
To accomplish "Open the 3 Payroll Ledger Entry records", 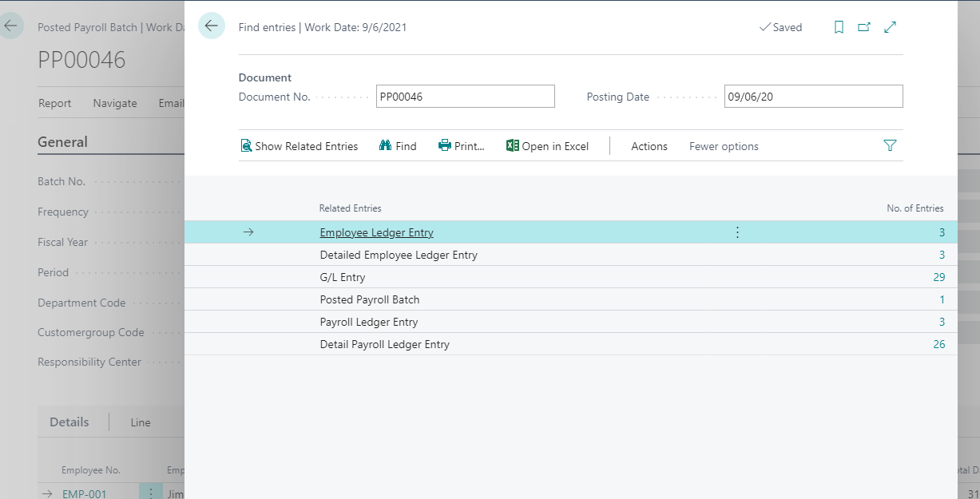I will pos(942,322).
